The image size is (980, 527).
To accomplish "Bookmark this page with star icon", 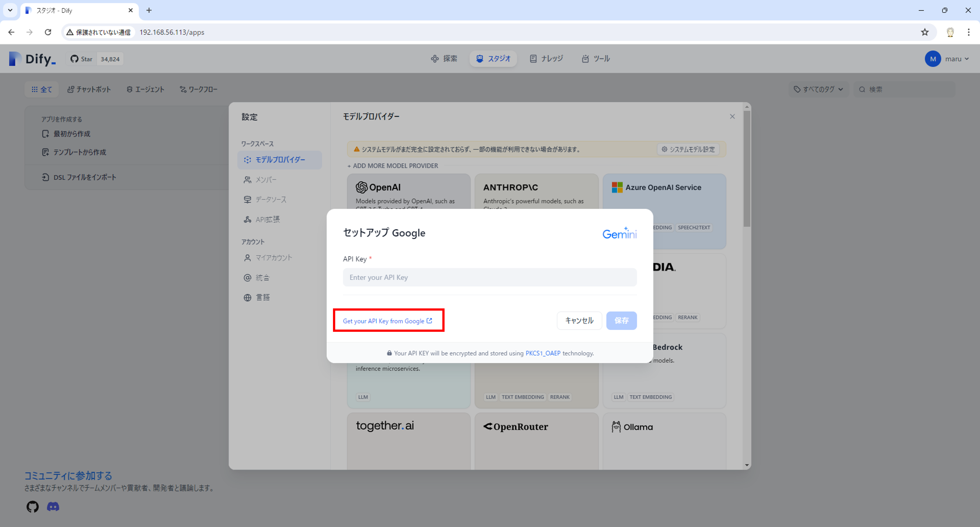I will tap(925, 32).
